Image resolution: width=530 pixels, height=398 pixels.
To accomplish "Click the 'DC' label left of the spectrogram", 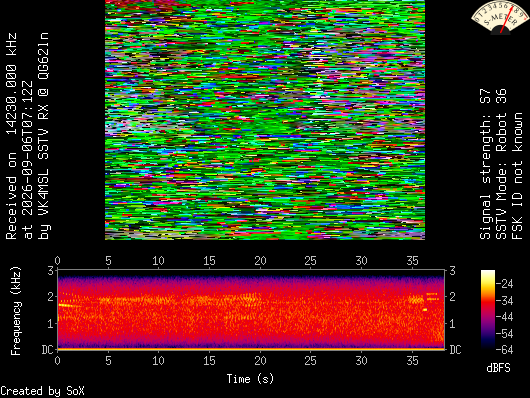I will (48, 350).
